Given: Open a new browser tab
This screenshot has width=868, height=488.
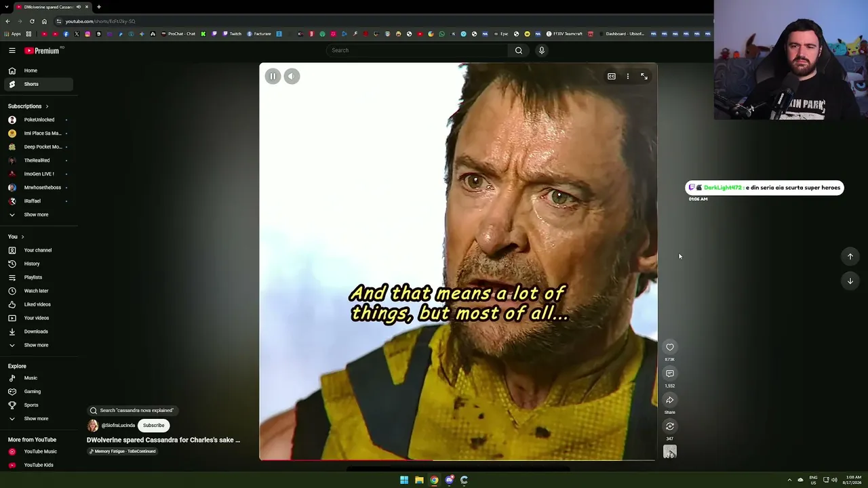Looking at the screenshot, I should click(x=99, y=7).
